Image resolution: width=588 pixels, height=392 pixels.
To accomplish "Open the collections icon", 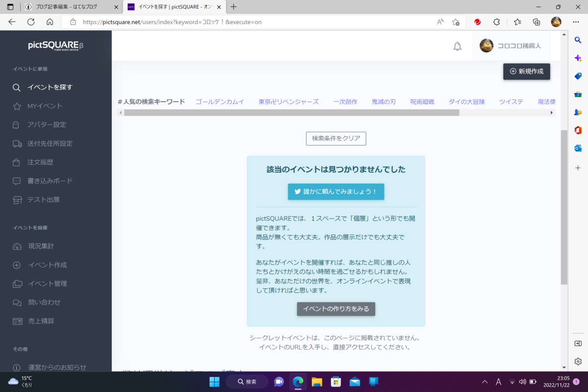I will (x=537, y=22).
